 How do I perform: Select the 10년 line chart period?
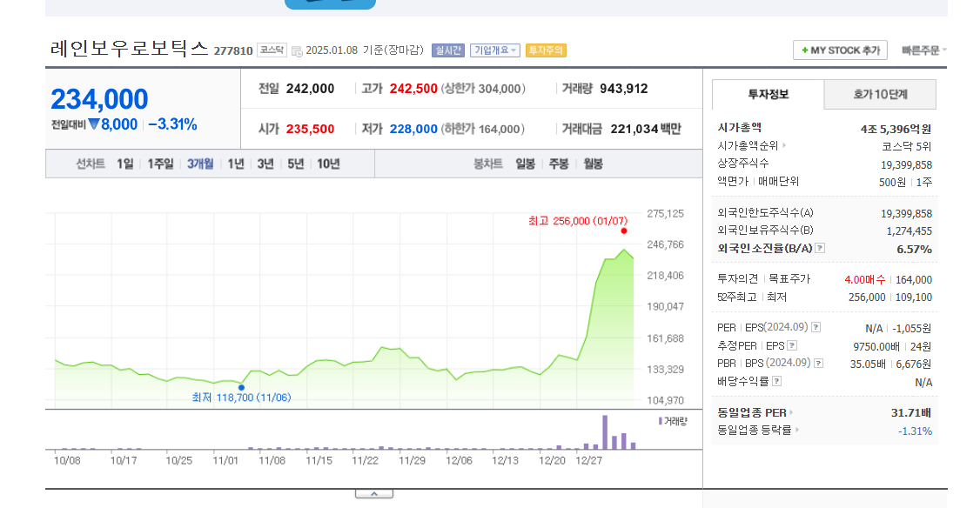click(x=328, y=164)
